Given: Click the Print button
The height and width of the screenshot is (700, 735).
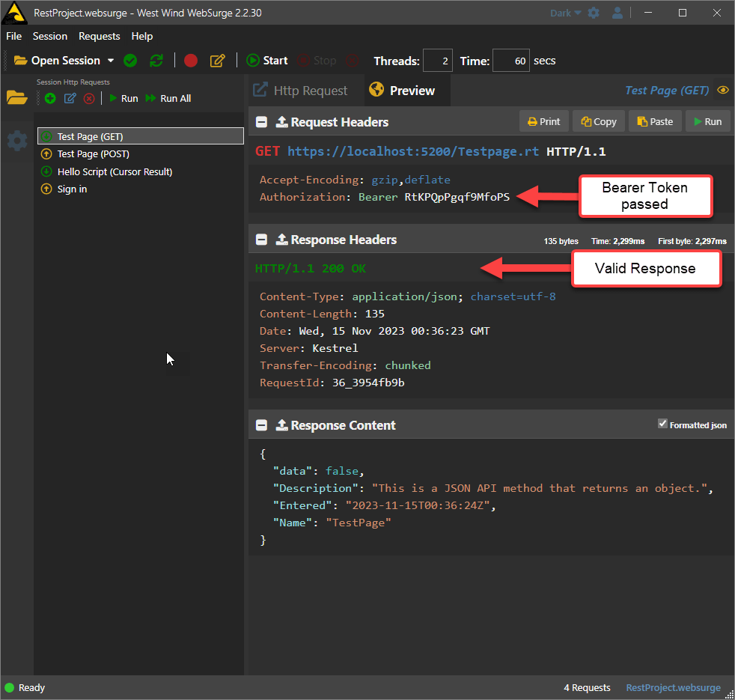Looking at the screenshot, I should [x=543, y=121].
